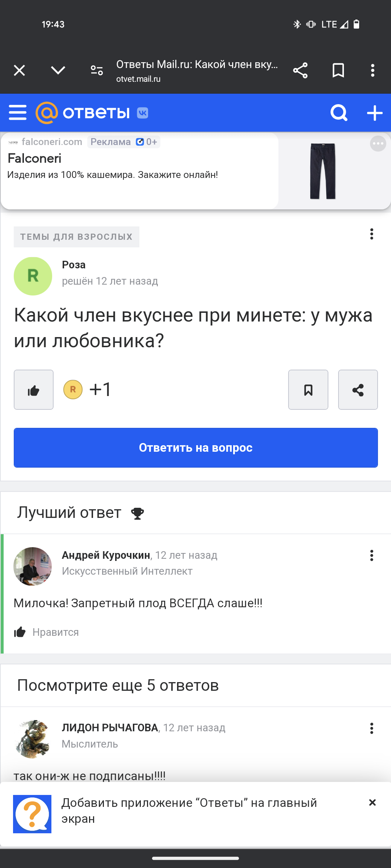Toggle Нравится on the best answer
The width and height of the screenshot is (391, 868).
(46, 632)
